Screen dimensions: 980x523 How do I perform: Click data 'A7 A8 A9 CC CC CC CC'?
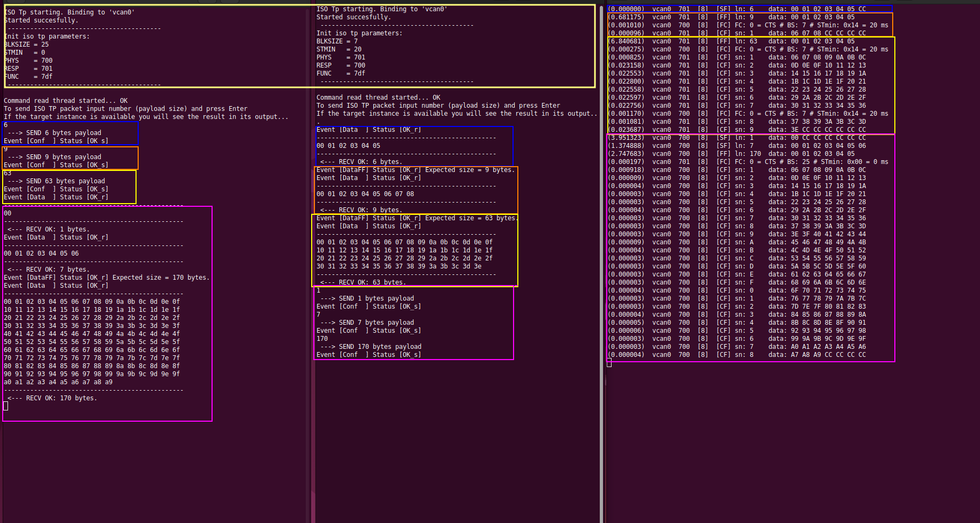(x=828, y=355)
